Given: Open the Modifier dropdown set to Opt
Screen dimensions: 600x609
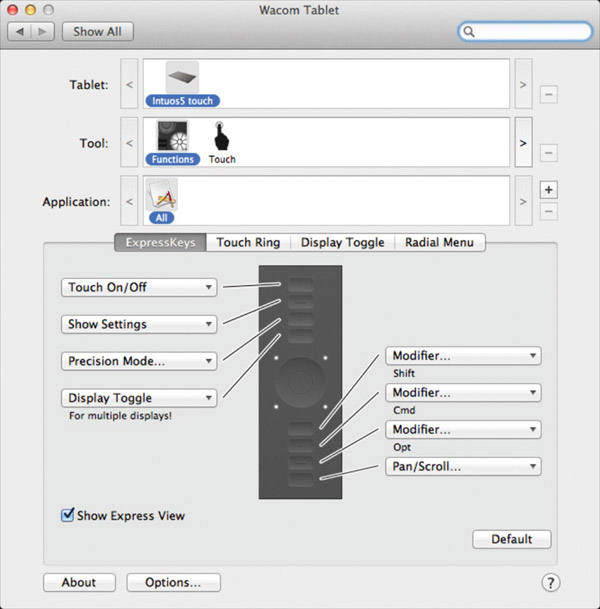Looking at the screenshot, I should 463,430.
